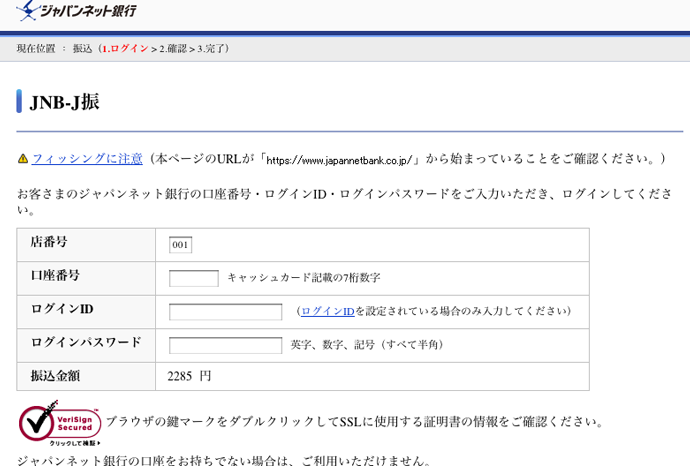The height and width of the screenshot is (466, 690).
Task: Focus the ログインID input field
Action: (x=225, y=312)
